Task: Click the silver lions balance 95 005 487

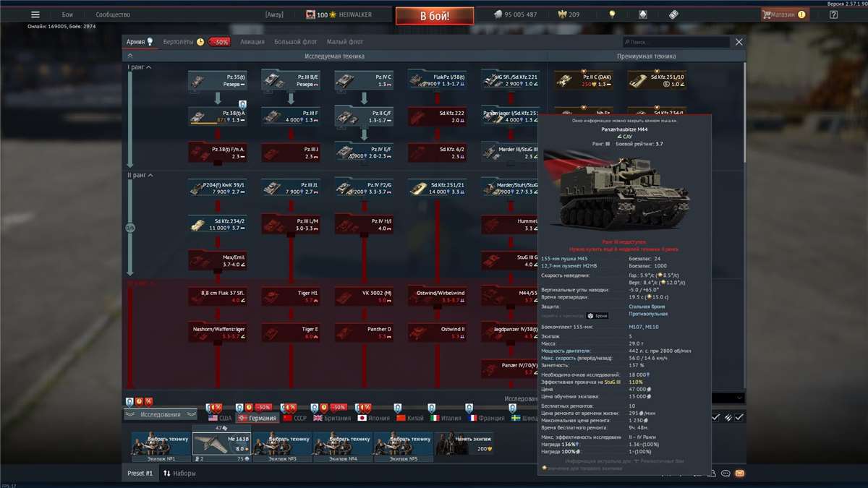Action: tap(516, 14)
